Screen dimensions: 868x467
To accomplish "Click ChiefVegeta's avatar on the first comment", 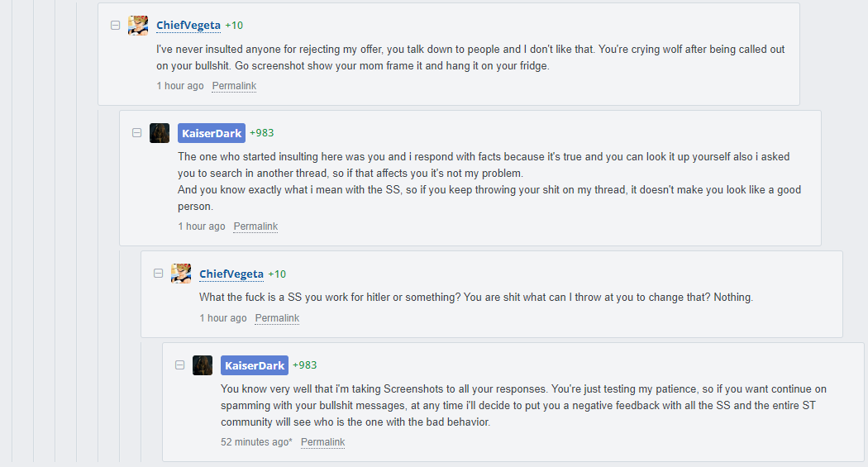I will pyautogui.click(x=138, y=26).
